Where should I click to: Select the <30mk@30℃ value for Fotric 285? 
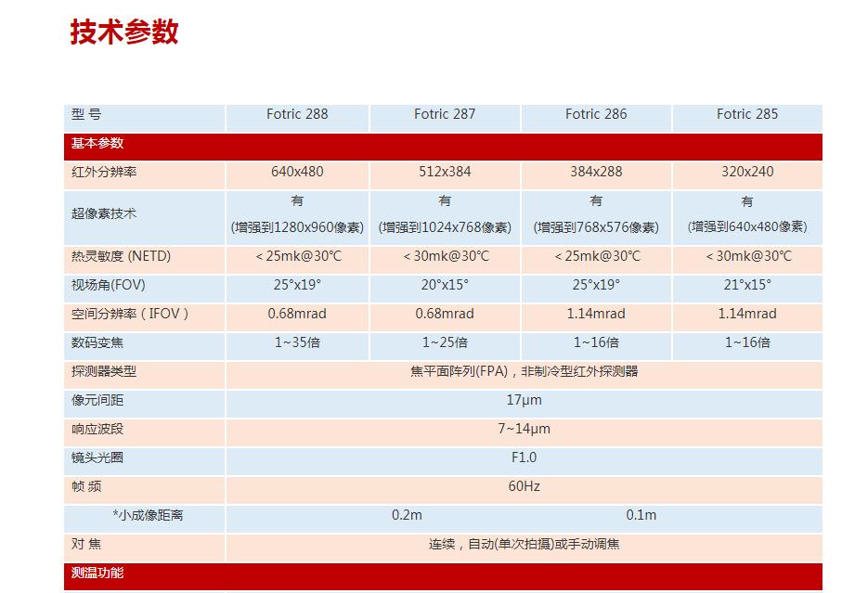[x=748, y=256]
